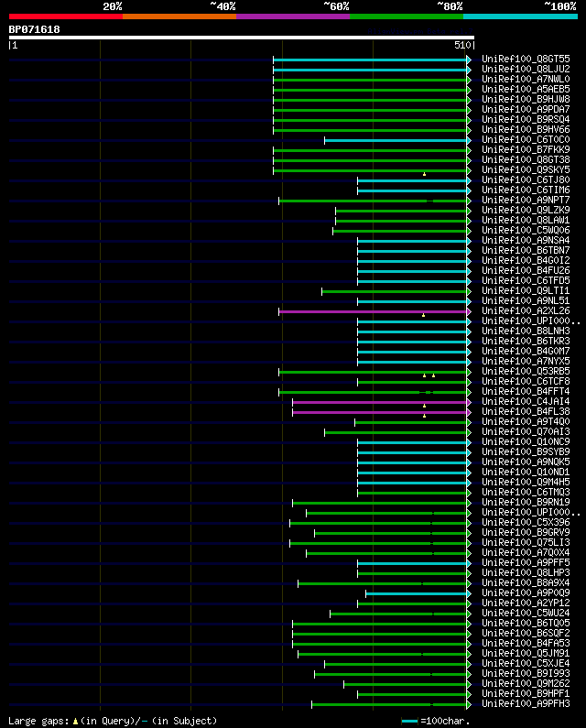The height and width of the screenshot is (728, 586).
Task: Select the UniRef100_Q9LZK9 label
Action: click(526, 211)
